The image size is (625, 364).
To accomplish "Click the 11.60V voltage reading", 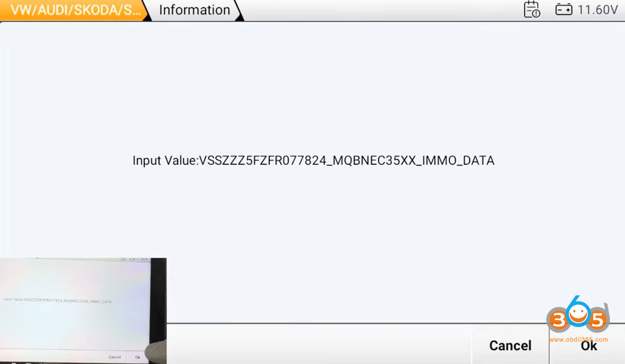I will pyautogui.click(x=597, y=9).
